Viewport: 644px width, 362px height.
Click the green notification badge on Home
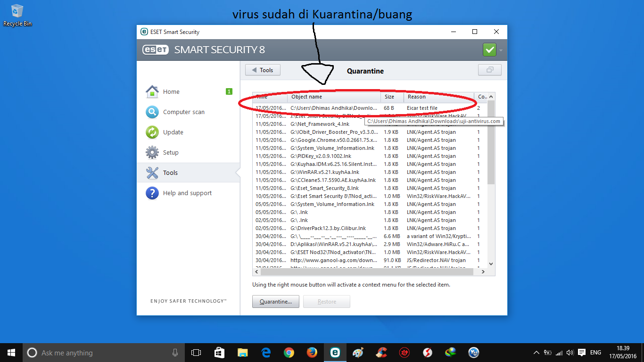229,91
